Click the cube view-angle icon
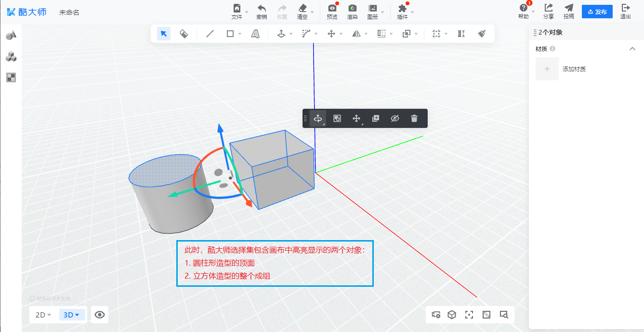Image resolution: width=644 pixels, height=332 pixels. (452, 315)
